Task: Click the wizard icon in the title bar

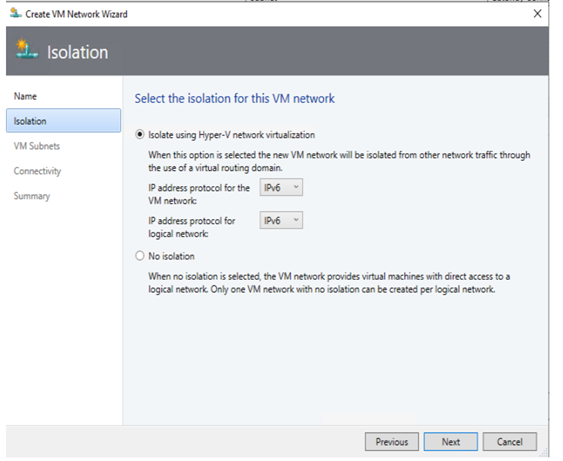Action: (x=15, y=13)
